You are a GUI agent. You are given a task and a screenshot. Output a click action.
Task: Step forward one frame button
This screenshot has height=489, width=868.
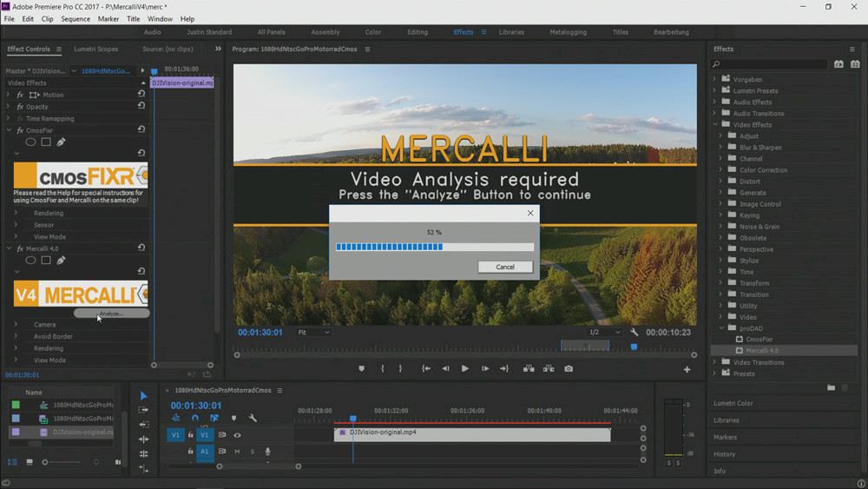click(485, 368)
